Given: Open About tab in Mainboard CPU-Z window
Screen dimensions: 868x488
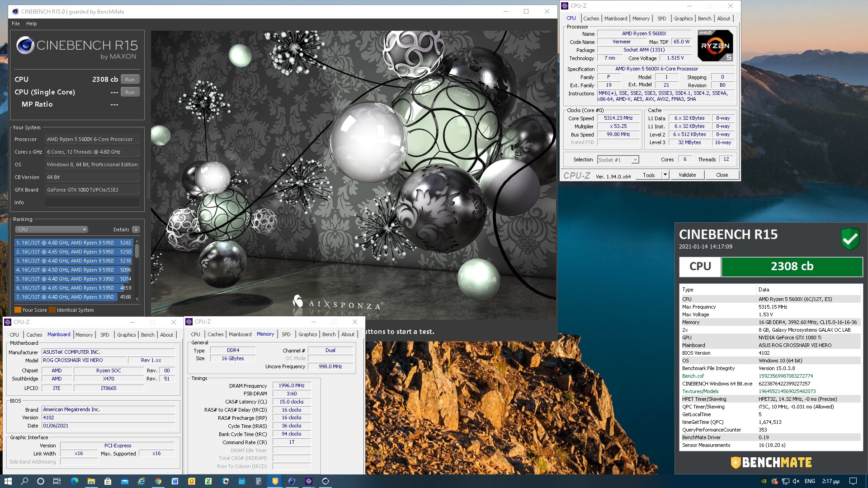Looking at the screenshot, I should pyautogui.click(x=167, y=335).
